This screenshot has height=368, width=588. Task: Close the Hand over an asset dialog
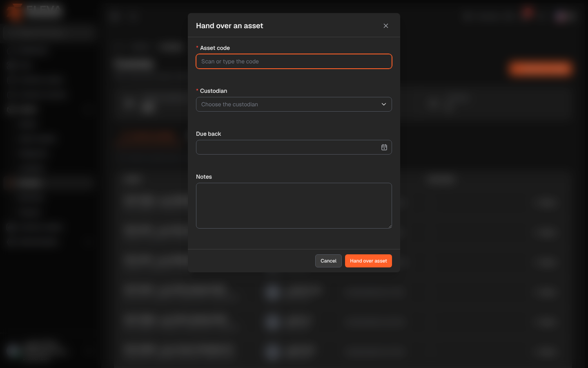click(x=386, y=26)
